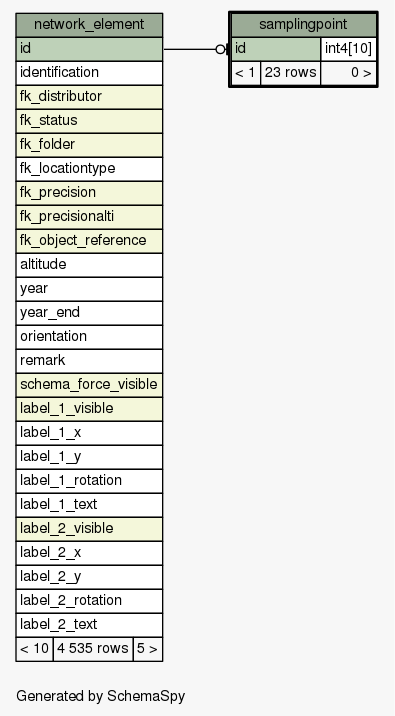Select the label_2_rotation column row
Viewport: 395px width, 716px height.
pyautogui.click(x=89, y=600)
